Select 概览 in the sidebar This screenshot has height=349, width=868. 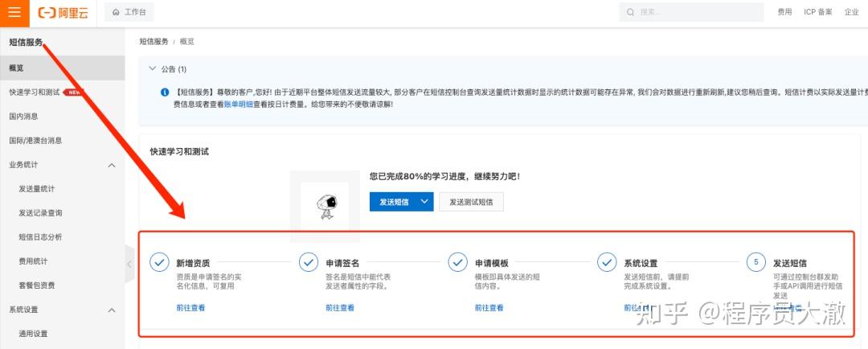point(63,68)
